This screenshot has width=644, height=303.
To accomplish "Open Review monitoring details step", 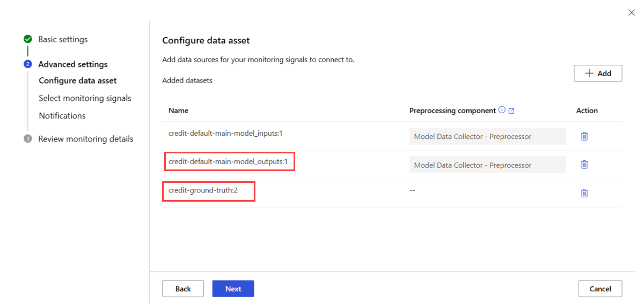I will (x=86, y=139).
